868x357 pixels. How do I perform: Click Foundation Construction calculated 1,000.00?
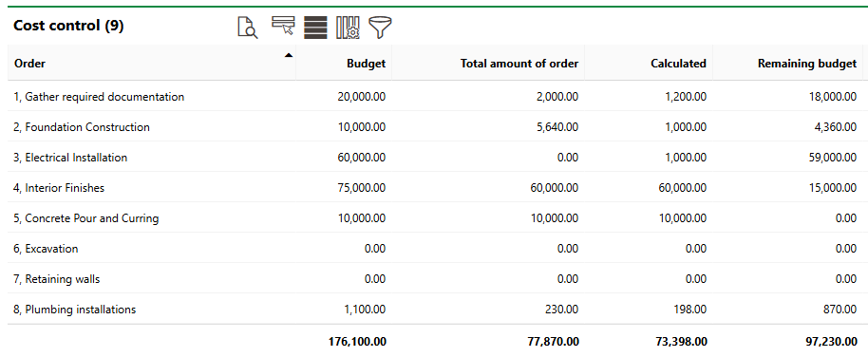(x=685, y=127)
